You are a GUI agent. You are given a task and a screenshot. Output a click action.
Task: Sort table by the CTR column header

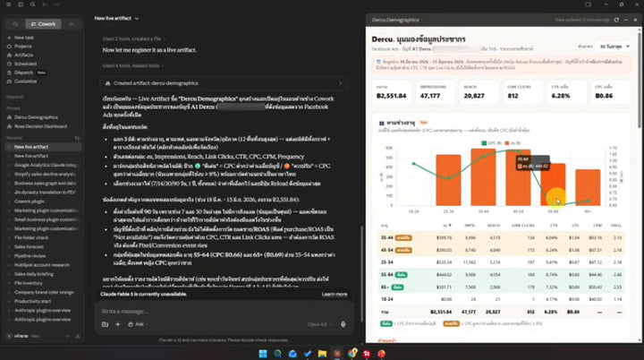554,226
